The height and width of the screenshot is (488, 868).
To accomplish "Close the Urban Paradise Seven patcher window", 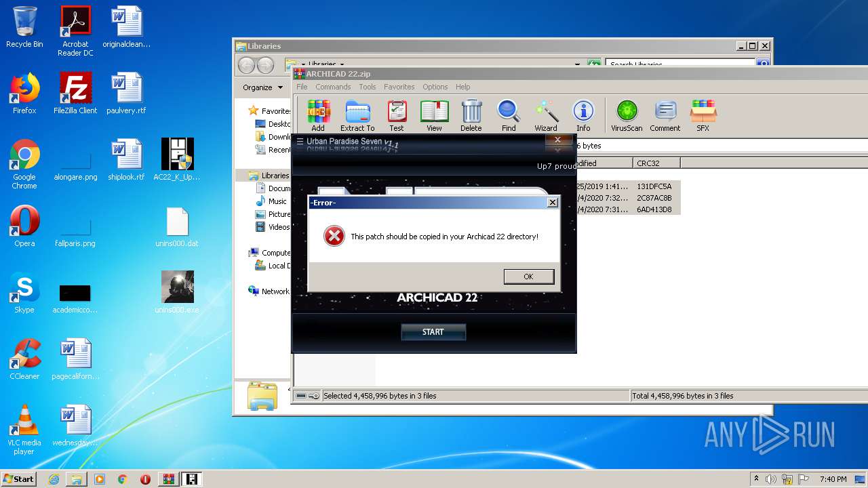I will (558, 140).
